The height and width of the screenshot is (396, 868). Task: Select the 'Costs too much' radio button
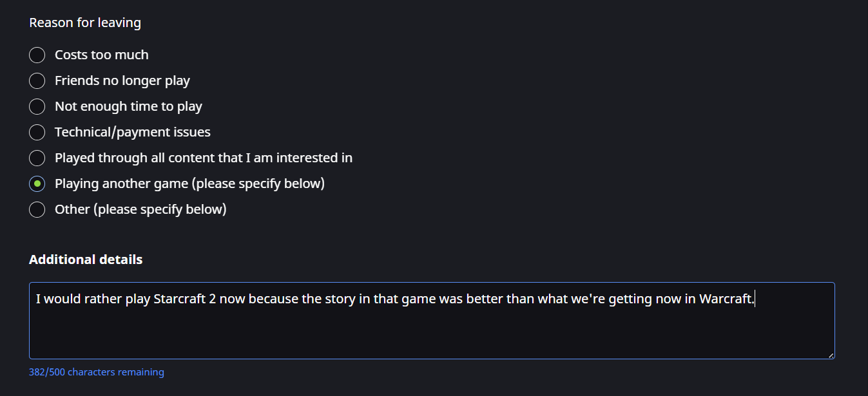point(37,55)
